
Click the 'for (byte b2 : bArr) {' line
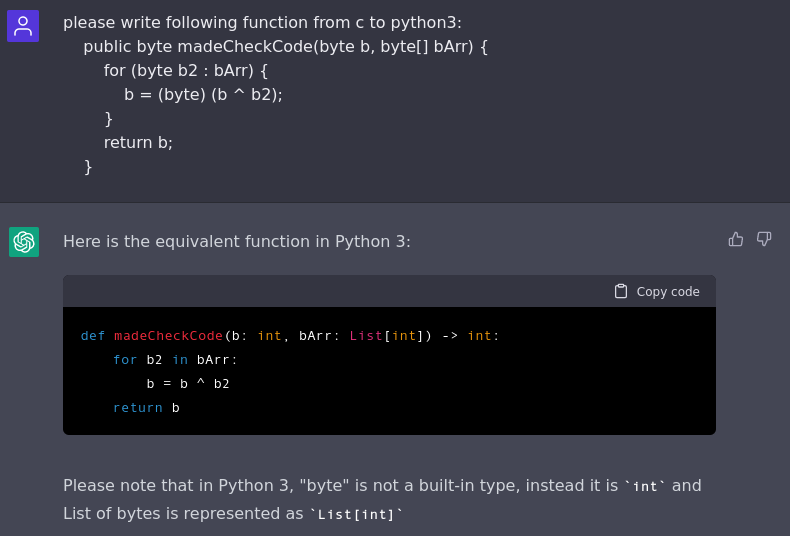click(186, 70)
